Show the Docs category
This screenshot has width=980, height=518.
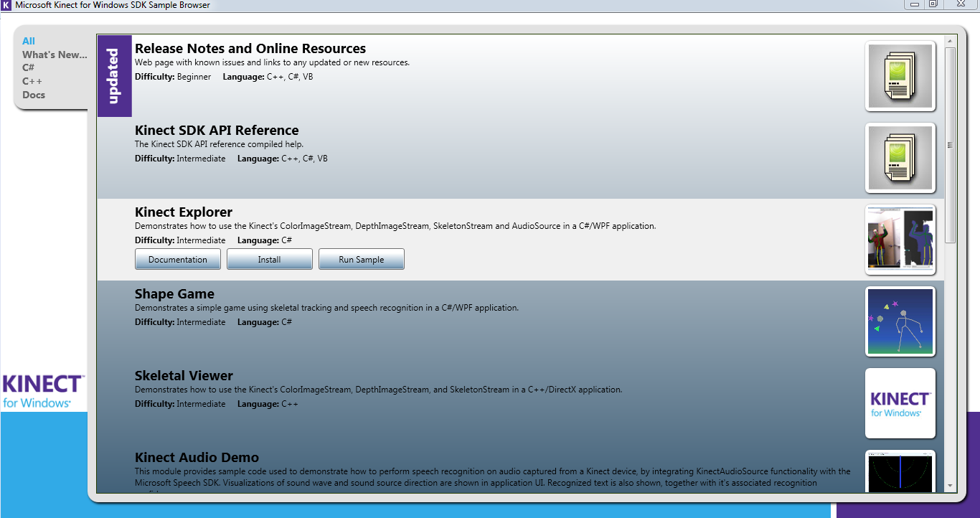point(34,95)
